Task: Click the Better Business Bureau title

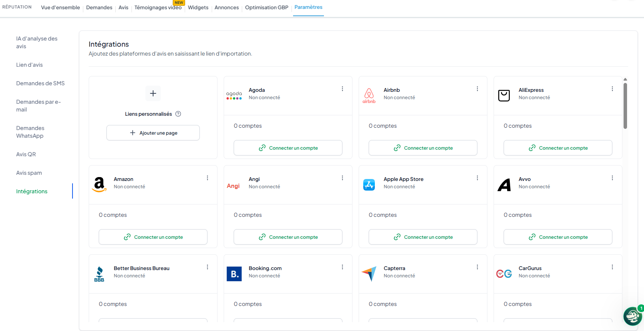Action: pyautogui.click(x=142, y=268)
